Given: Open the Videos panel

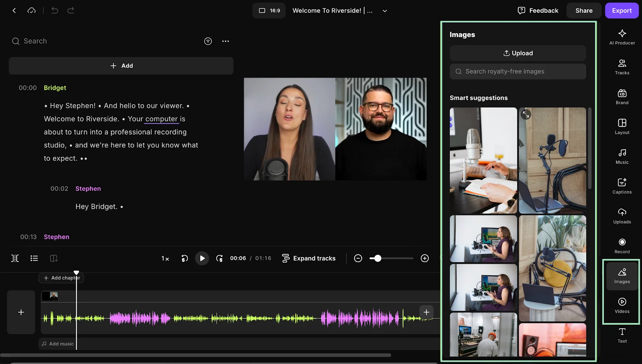Looking at the screenshot, I should click(x=622, y=305).
